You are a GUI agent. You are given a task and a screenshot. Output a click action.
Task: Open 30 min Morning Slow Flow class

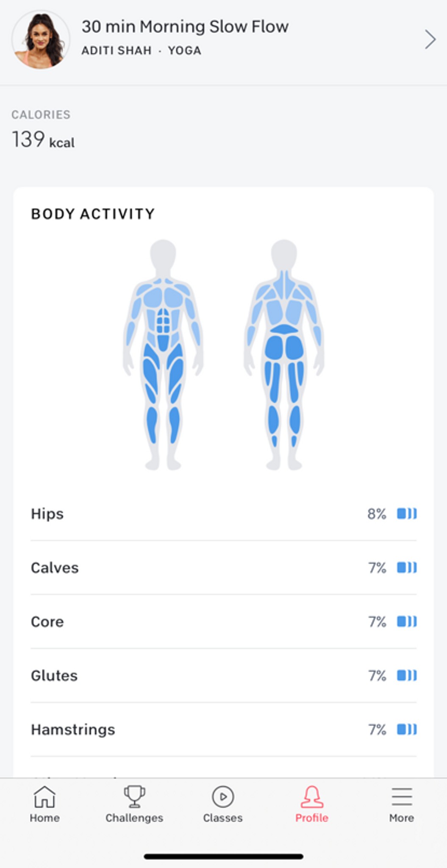pyautogui.click(x=185, y=27)
